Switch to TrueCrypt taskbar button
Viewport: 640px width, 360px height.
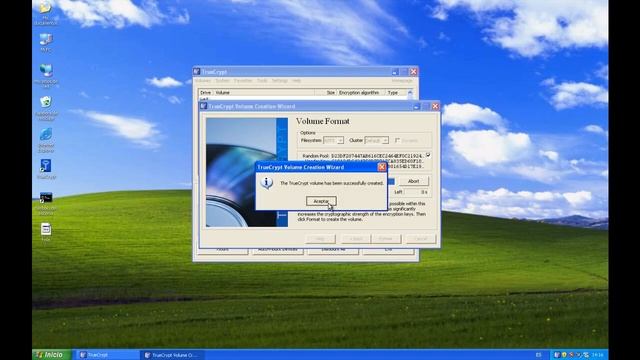click(107, 355)
